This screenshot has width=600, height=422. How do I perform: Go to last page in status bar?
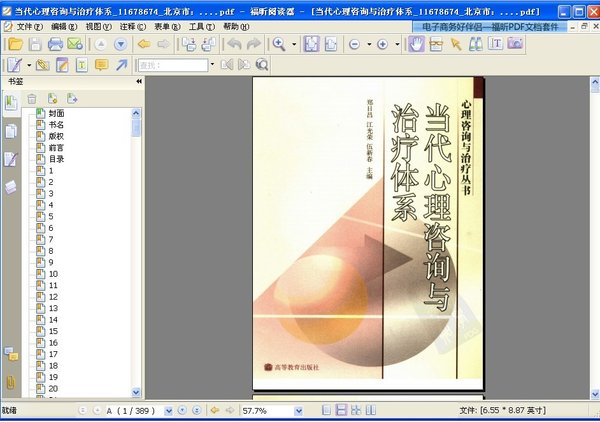[x=197, y=411]
